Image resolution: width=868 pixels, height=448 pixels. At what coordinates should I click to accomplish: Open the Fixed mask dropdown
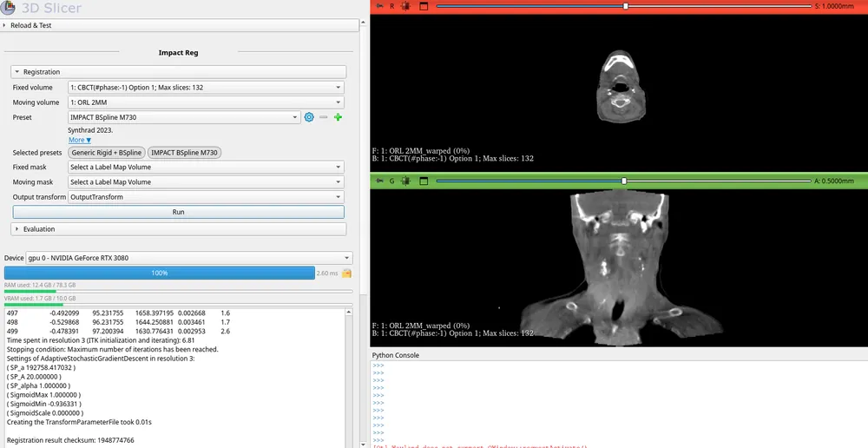click(x=206, y=167)
